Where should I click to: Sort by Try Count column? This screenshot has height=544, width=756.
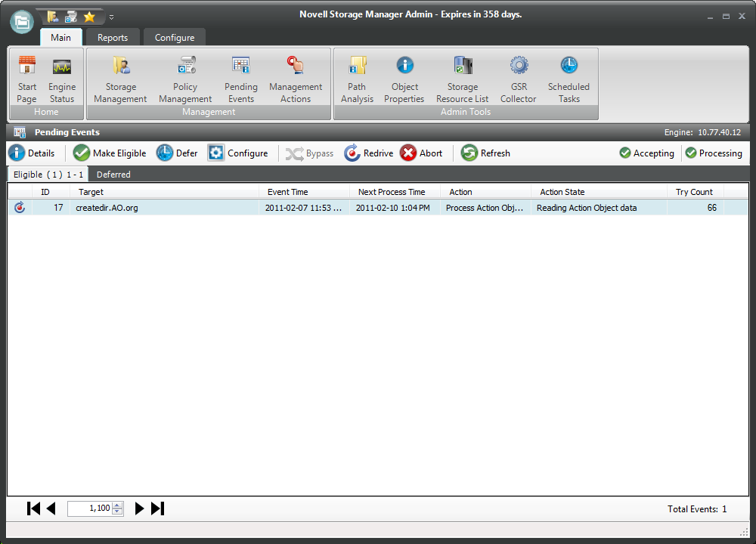click(696, 192)
